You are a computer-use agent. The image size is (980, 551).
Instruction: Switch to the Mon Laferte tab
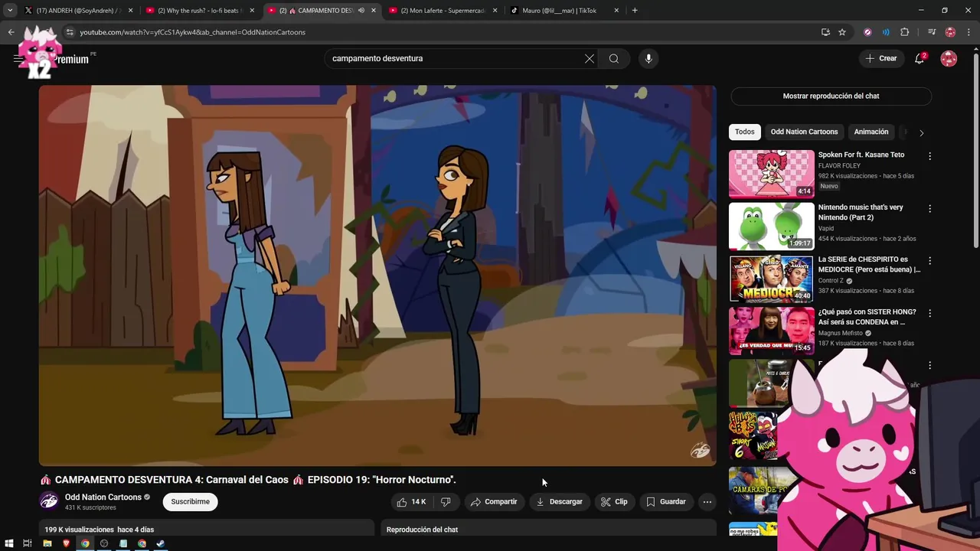(x=442, y=11)
